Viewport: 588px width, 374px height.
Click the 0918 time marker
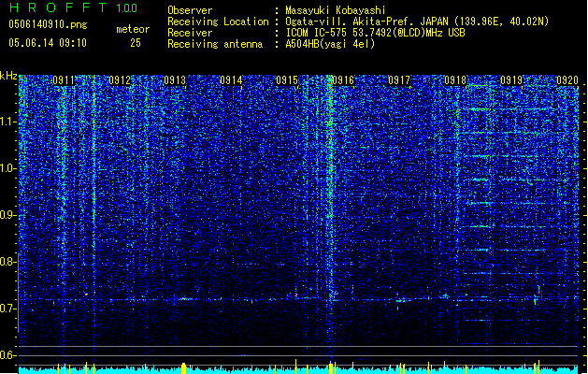pos(455,80)
